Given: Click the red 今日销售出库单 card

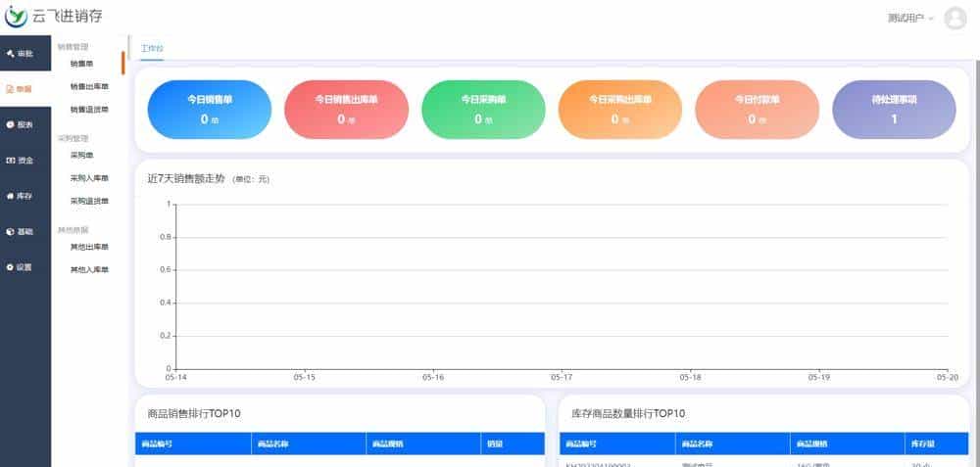Looking at the screenshot, I should pyautogui.click(x=346, y=110).
